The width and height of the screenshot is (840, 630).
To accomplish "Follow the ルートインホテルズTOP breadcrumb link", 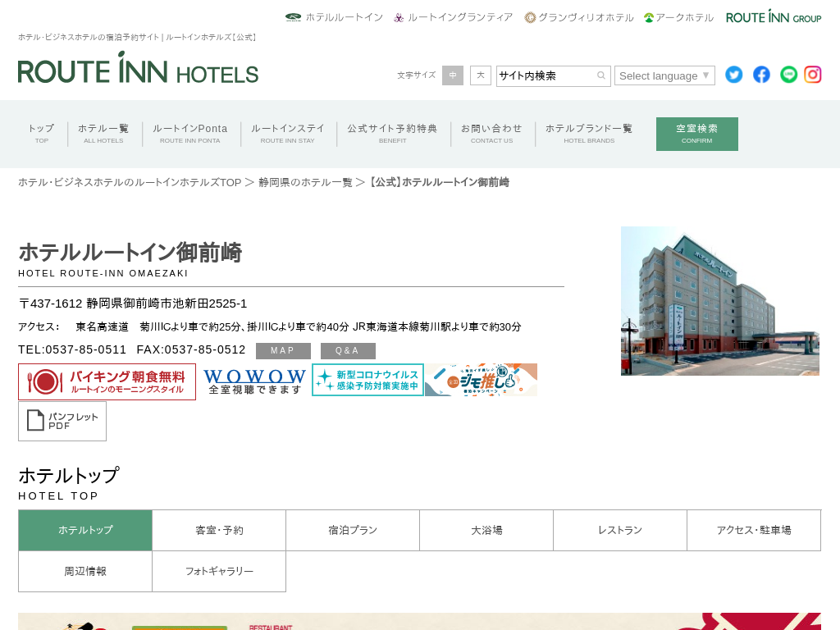I will (130, 183).
